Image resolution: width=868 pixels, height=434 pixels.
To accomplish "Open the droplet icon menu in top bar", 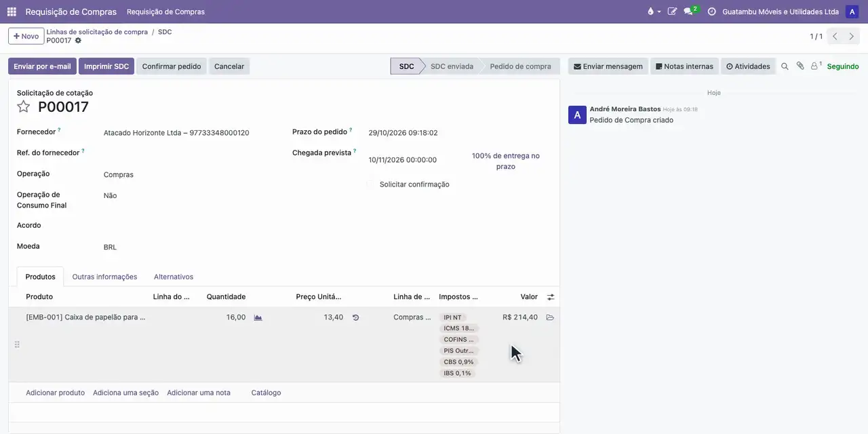I will tap(653, 12).
